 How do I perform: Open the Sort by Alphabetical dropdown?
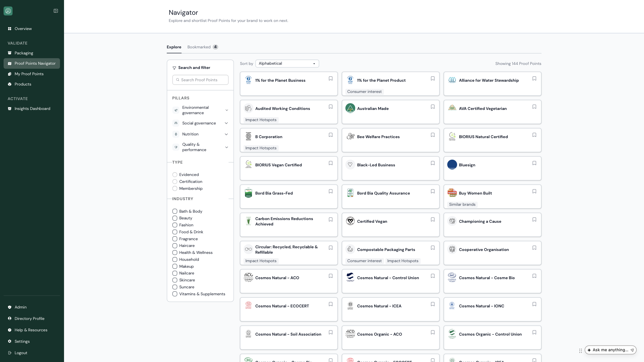287,64
